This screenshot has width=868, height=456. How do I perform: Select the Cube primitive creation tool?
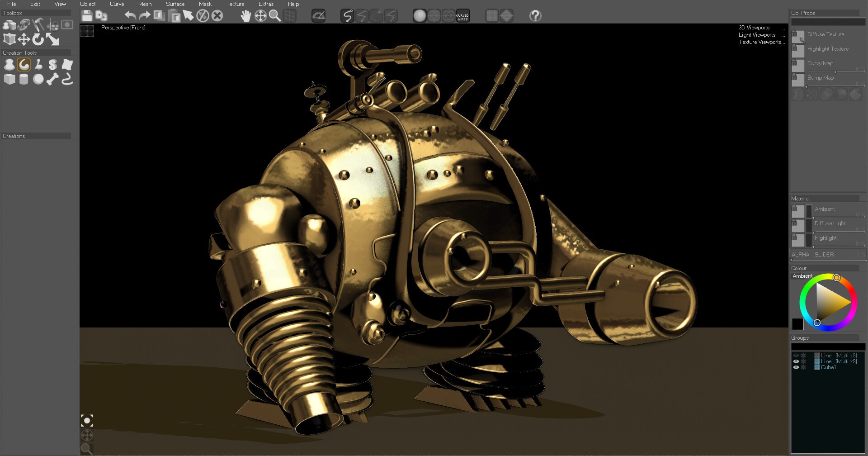click(9, 80)
